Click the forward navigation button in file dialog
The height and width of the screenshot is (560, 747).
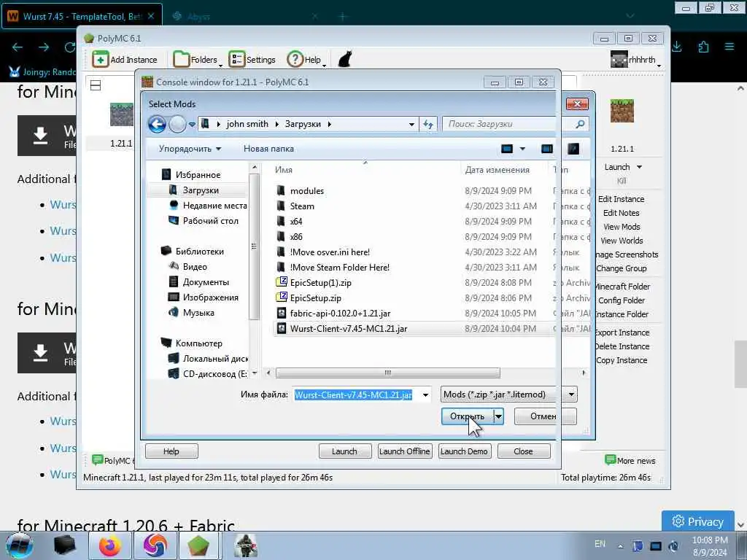pyautogui.click(x=177, y=124)
